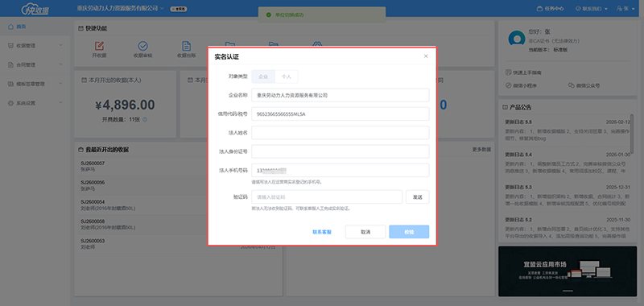
Task: Open the 联系我们 dropdown
Action: [592, 8]
